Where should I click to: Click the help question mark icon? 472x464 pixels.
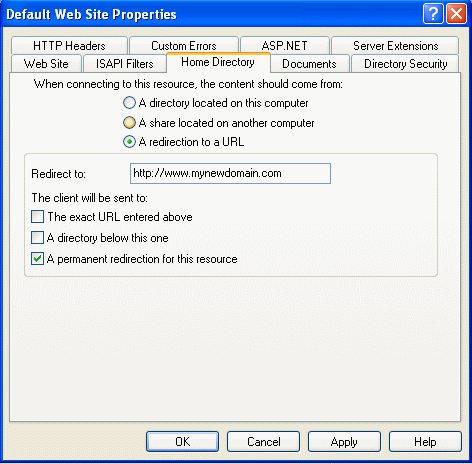pyautogui.click(x=433, y=14)
